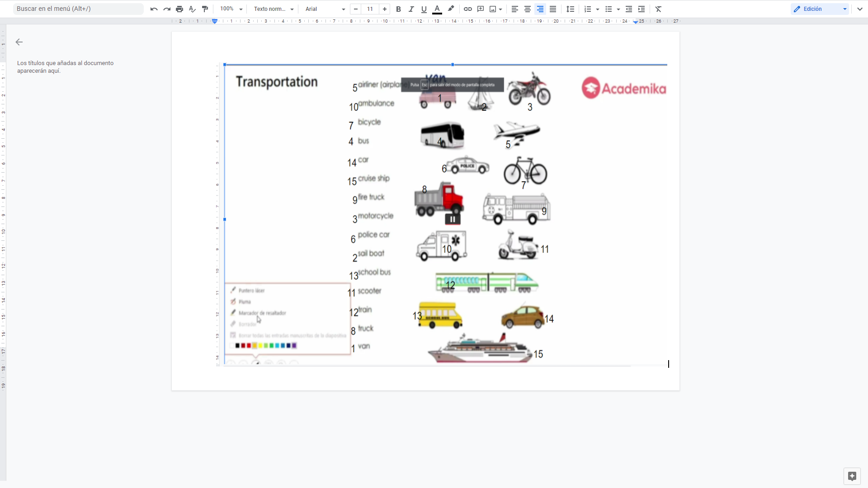
Task: Toggle Bold formatting
Action: 398,9
